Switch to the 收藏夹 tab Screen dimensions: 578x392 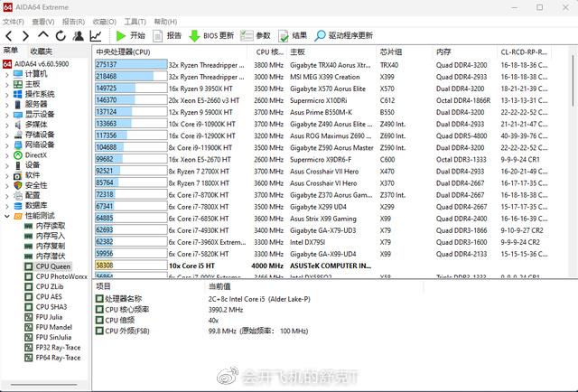pos(42,51)
